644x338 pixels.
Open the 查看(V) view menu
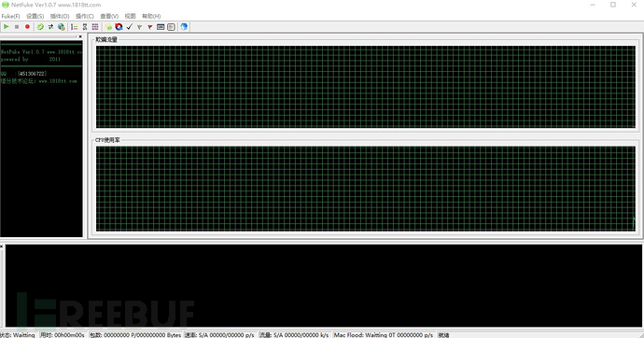tap(109, 16)
